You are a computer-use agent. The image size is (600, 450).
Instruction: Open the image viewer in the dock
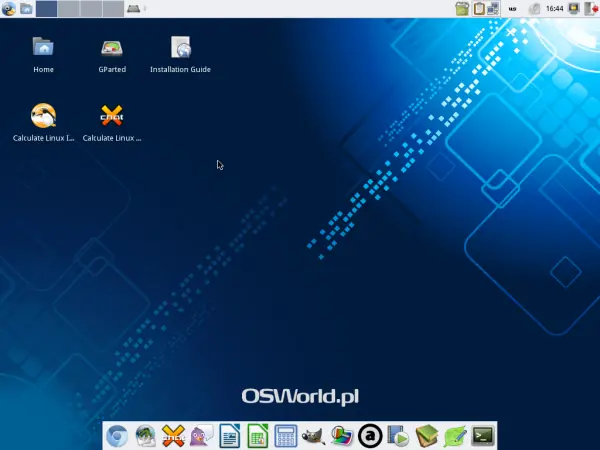tap(342, 436)
